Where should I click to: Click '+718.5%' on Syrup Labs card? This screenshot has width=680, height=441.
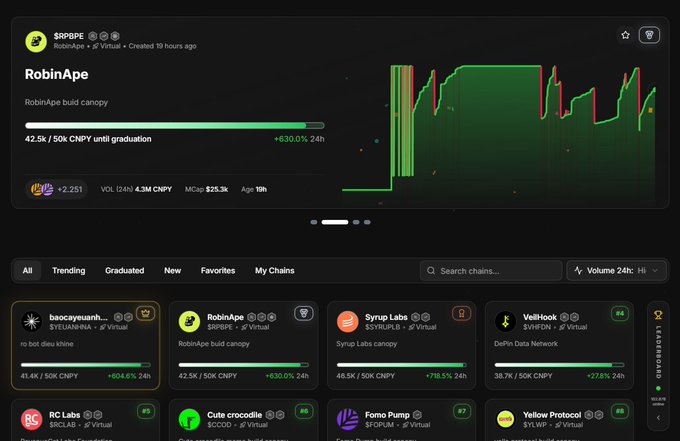pos(438,376)
